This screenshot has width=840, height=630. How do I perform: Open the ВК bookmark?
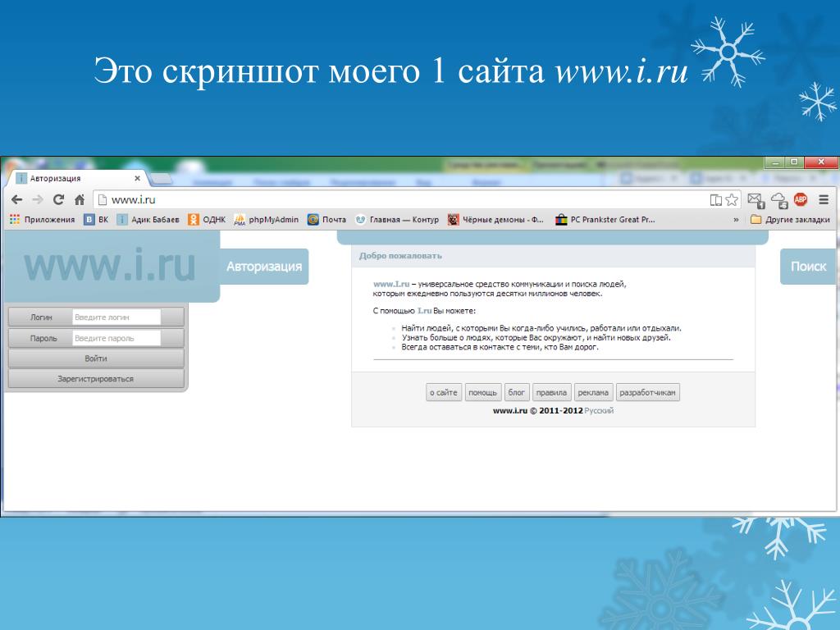coord(97,220)
